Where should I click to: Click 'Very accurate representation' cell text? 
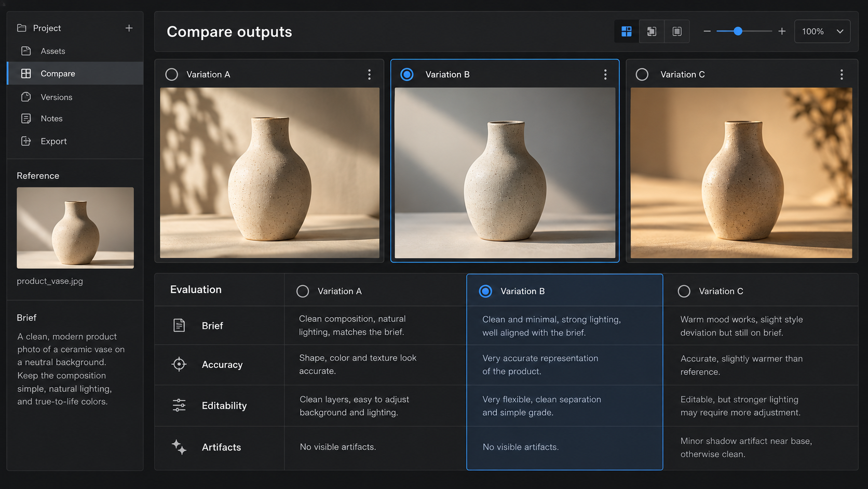pyautogui.click(x=540, y=358)
